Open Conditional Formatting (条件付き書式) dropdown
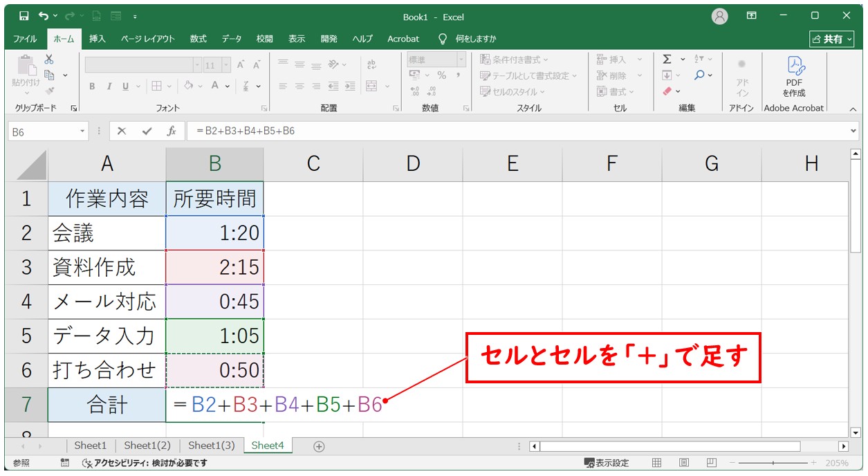 coord(515,59)
